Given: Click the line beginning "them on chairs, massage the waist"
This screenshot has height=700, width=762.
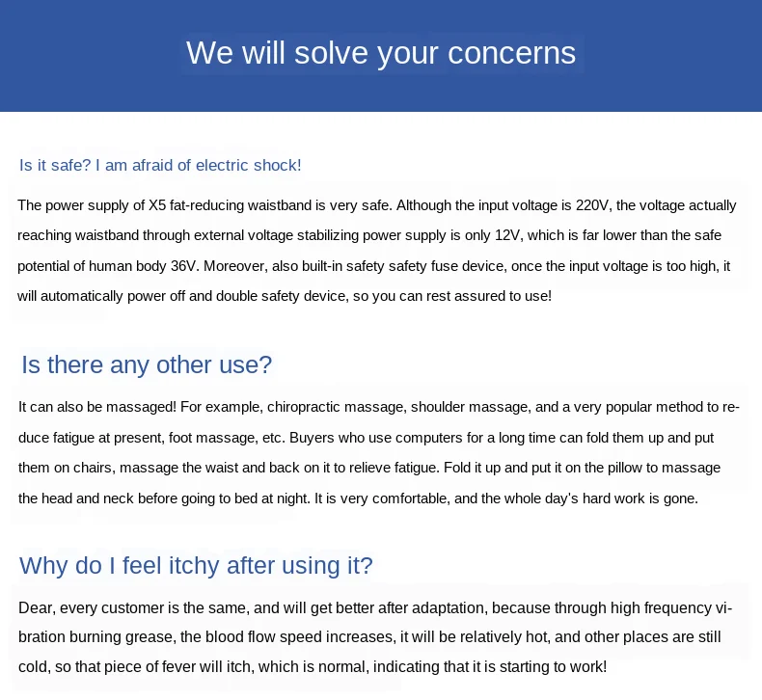Looking at the screenshot, I should pos(369,468).
